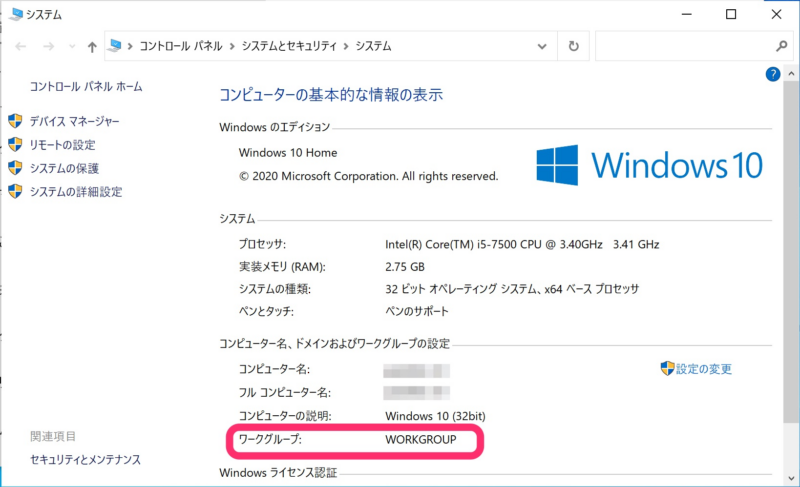
Task: Click the WORKGROUP value
Action: [421, 439]
